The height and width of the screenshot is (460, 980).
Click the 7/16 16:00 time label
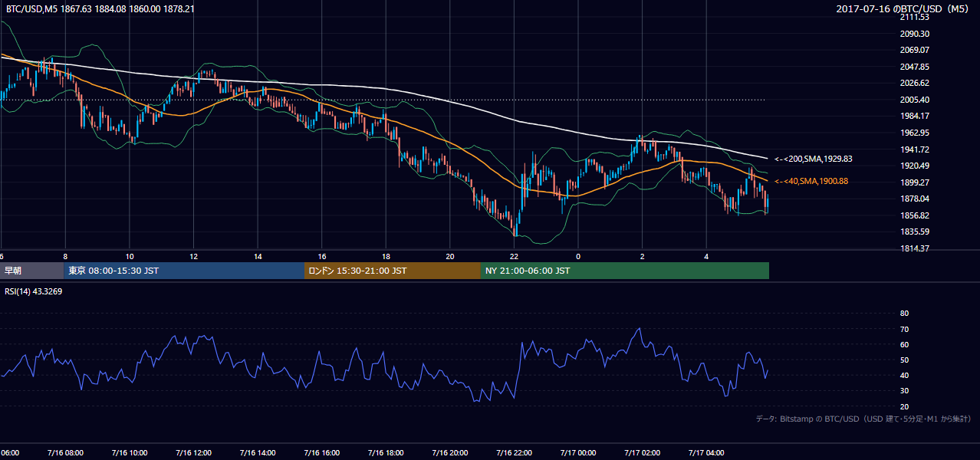321,453
